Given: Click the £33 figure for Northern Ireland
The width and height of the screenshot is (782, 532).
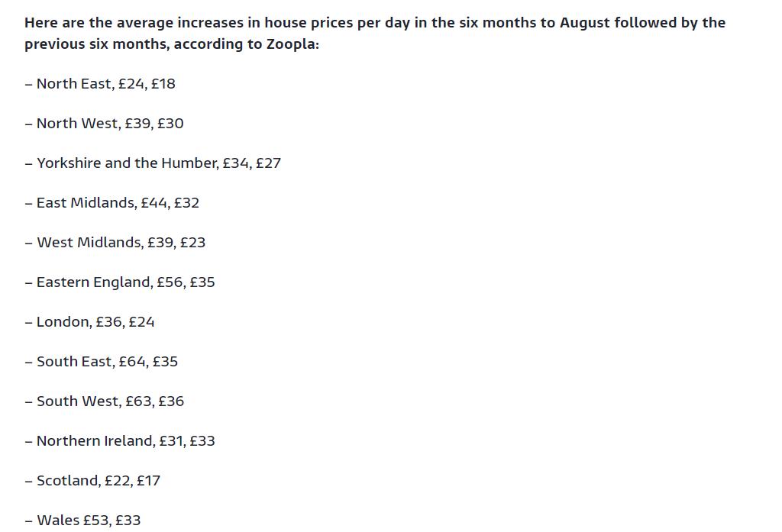Looking at the screenshot, I should pyautogui.click(x=202, y=441).
